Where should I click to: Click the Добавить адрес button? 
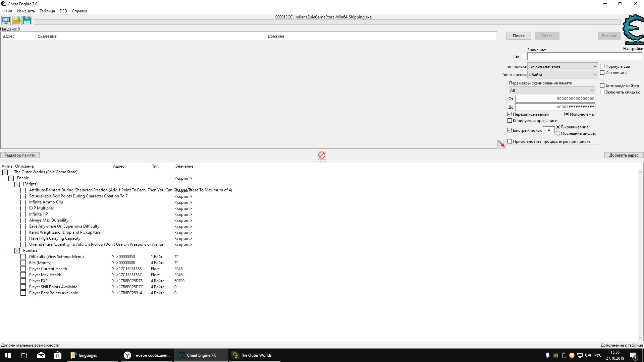pyautogui.click(x=624, y=155)
